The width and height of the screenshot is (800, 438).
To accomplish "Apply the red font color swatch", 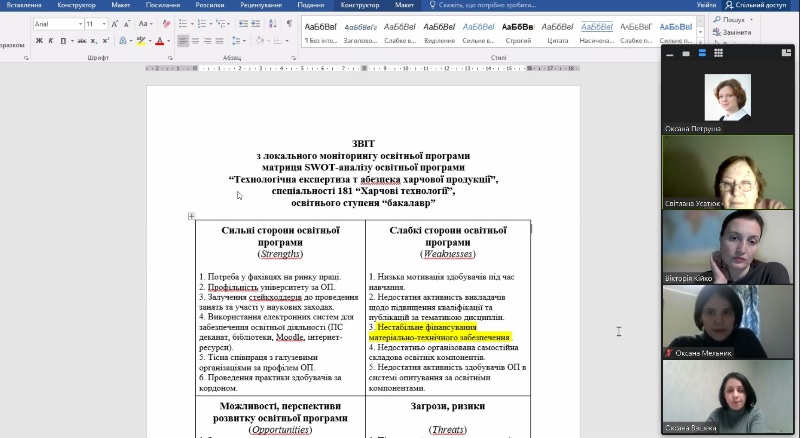I will point(159,41).
